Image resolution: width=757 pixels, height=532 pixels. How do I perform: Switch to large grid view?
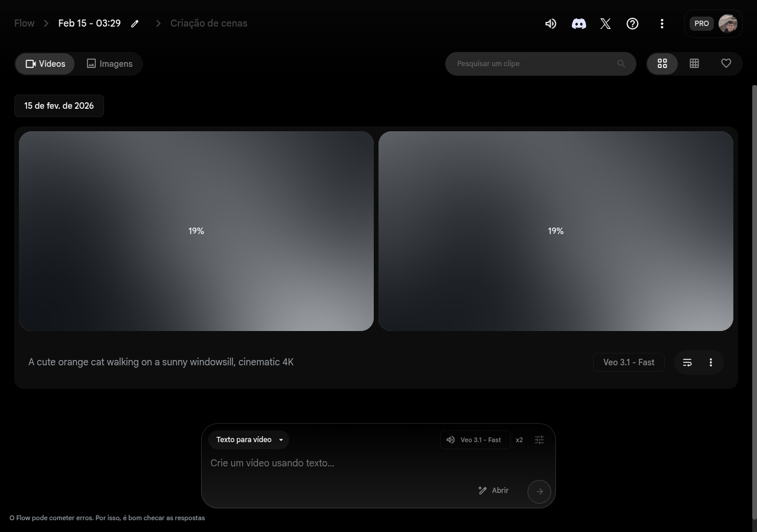click(662, 64)
